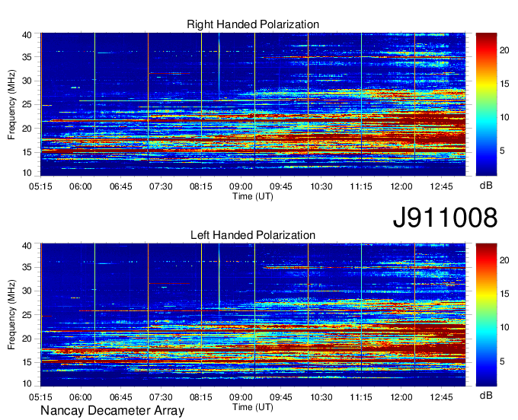Click the 11:15 time tick of the right-handed plot
The height and width of the screenshot is (420, 518).
click(x=361, y=186)
